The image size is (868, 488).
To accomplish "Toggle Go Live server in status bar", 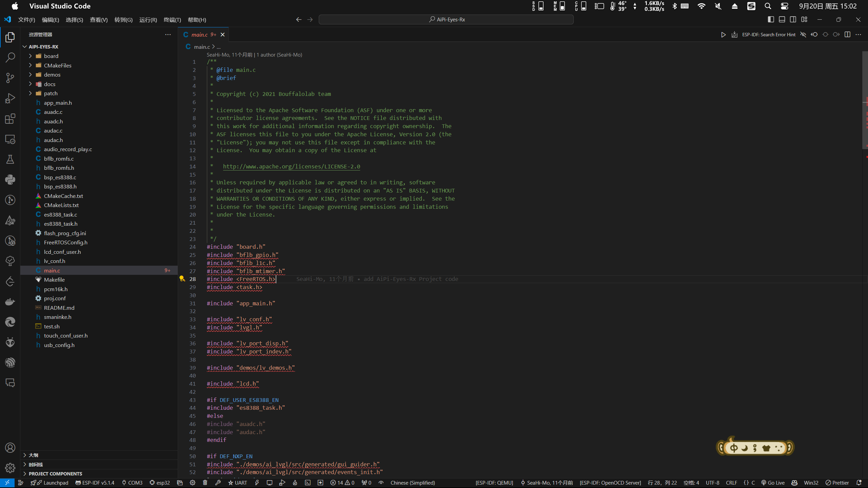I will 773,483.
